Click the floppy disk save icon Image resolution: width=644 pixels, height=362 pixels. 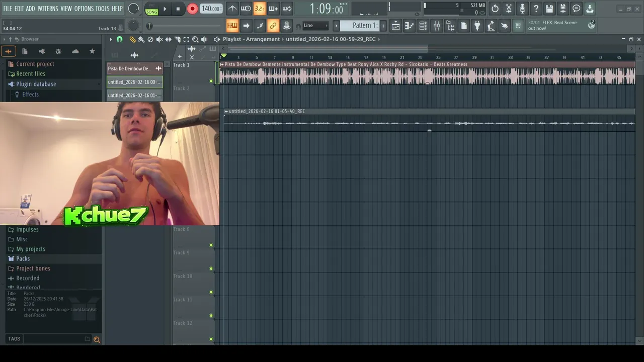pyautogui.click(x=549, y=9)
